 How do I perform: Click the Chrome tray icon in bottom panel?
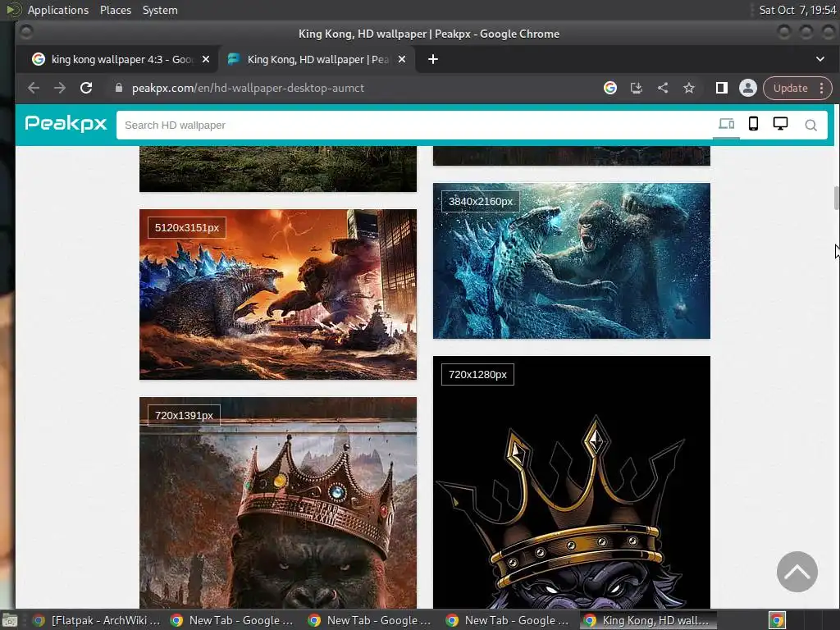pyautogui.click(x=778, y=621)
